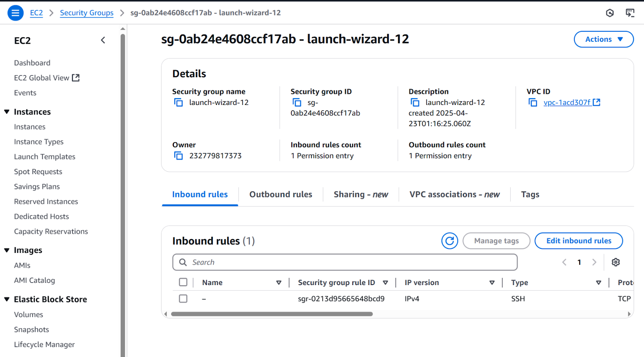Click Manage tags button
644x357 pixels.
[x=496, y=241]
